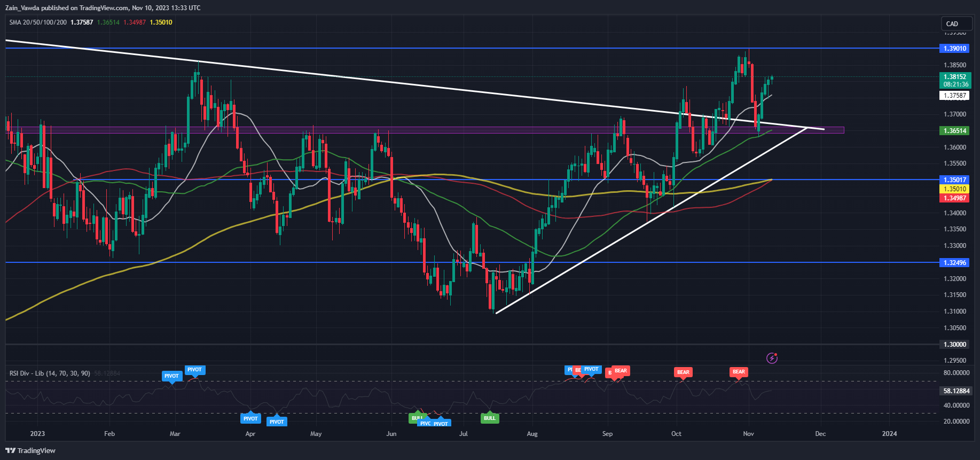Click the 2023 label on the time axis
This screenshot has width=980, height=460.
(37, 434)
